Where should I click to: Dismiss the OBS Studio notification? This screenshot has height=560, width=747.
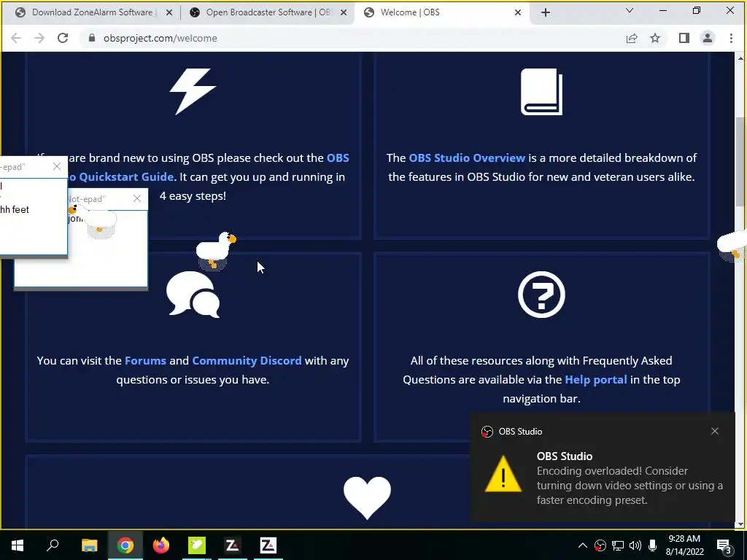[x=715, y=431]
